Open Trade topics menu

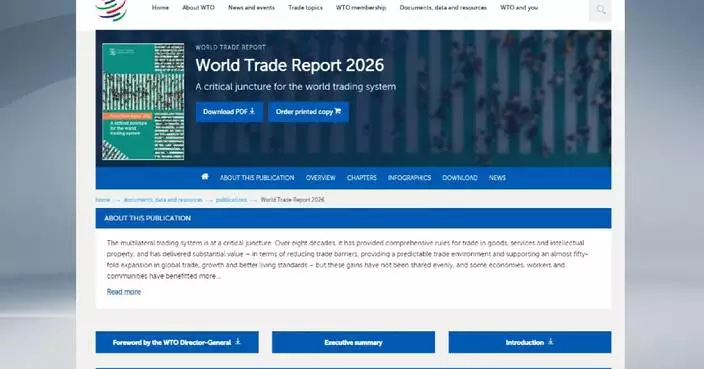pos(305,8)
